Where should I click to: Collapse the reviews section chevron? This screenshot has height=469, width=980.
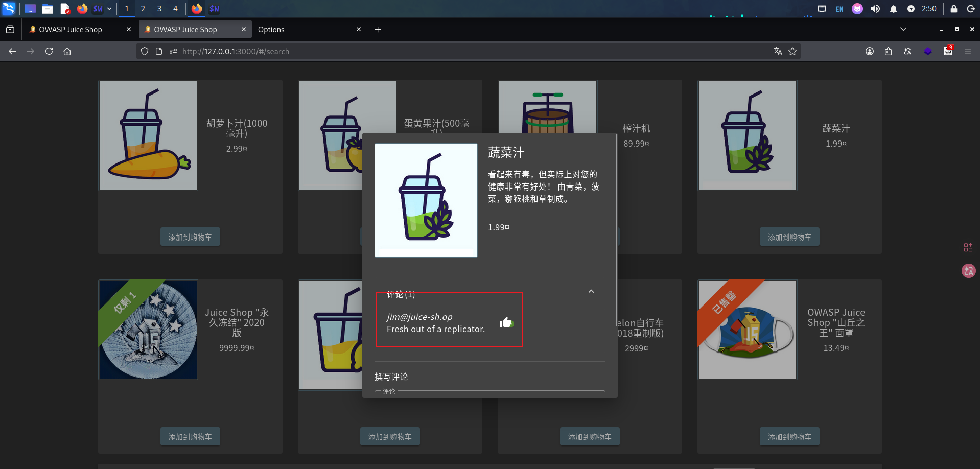tap(591, 291)
